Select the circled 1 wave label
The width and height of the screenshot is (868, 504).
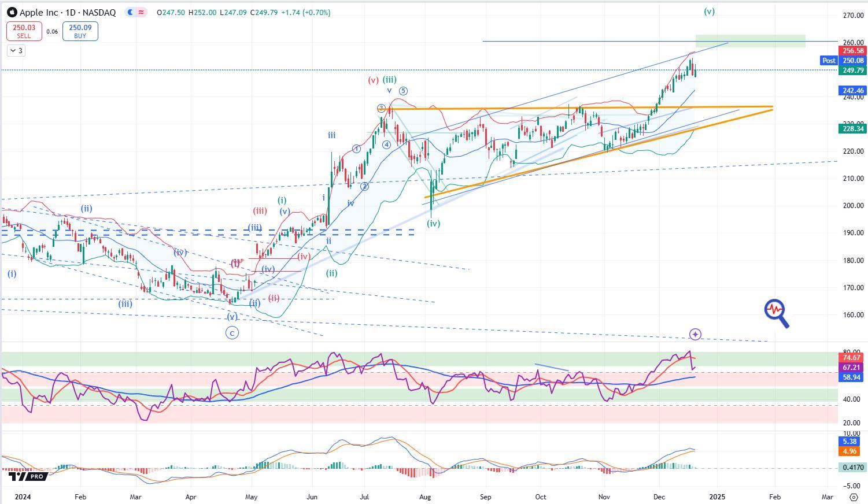[356, 149]
